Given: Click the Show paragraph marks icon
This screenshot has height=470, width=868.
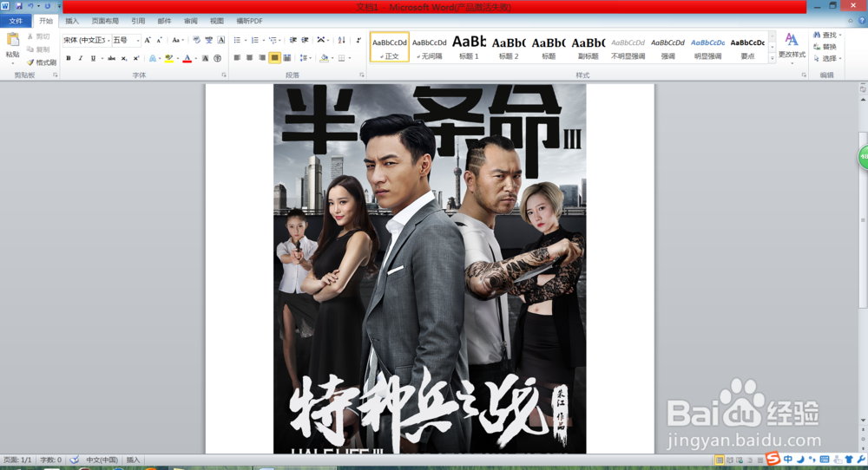Looking at the screenshot, I should point(358,40).
